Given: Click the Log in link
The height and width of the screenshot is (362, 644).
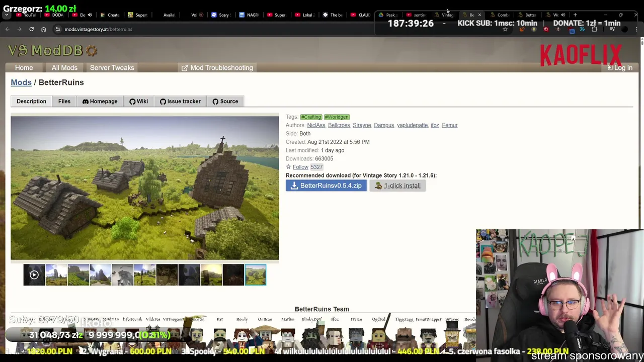Looking at the screenshot, I should tap(620, 68).
